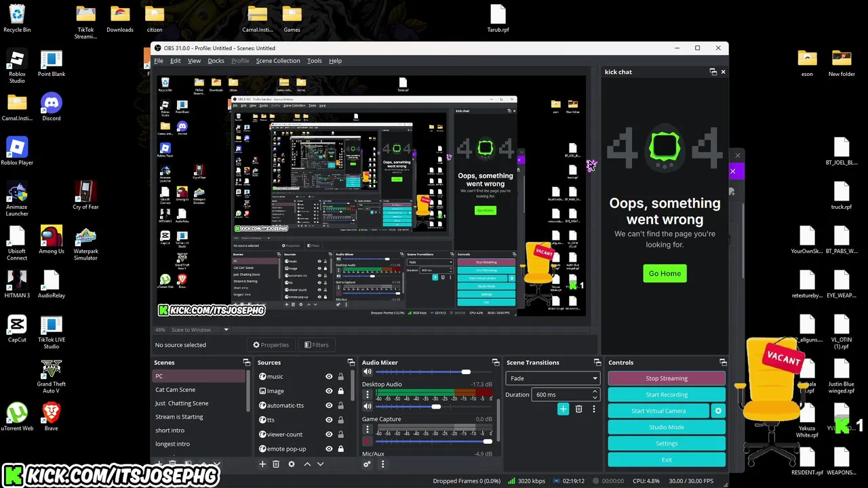Image resolution: width=868 pixels, height=488 pixels.
Task: Pop out the Sources dock
Action: pyautogui.click(x=351, y=363)
